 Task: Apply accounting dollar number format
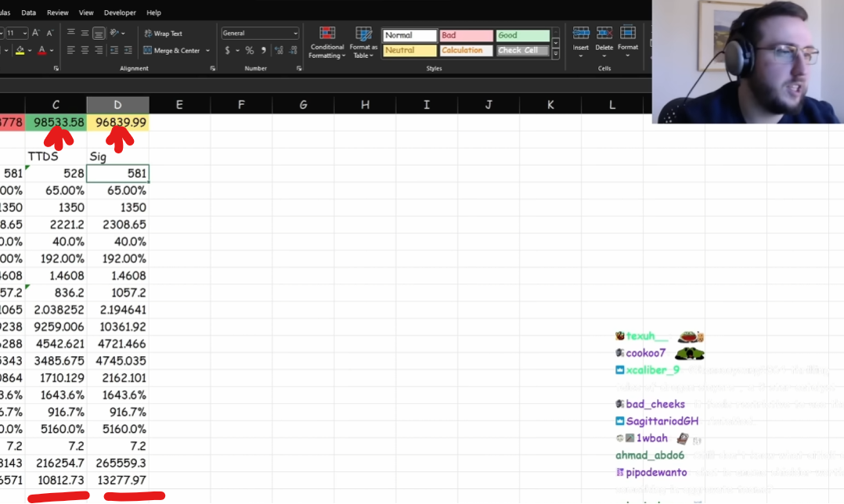[x=227, y=51]
